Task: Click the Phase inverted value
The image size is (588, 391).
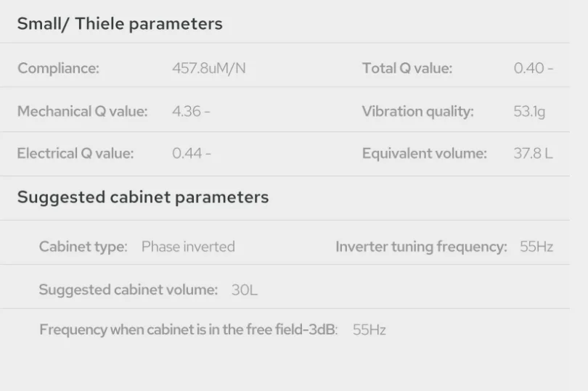Action: pyautogui.click(x=188, y=247)
